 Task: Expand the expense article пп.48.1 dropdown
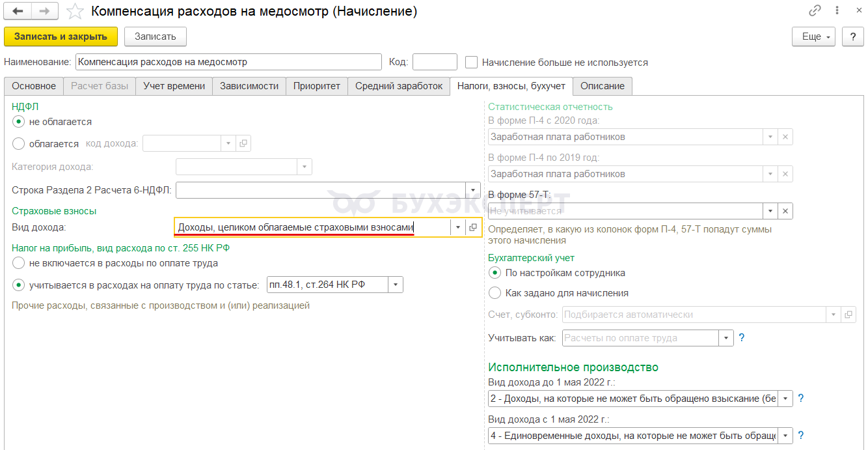[396, 285]
